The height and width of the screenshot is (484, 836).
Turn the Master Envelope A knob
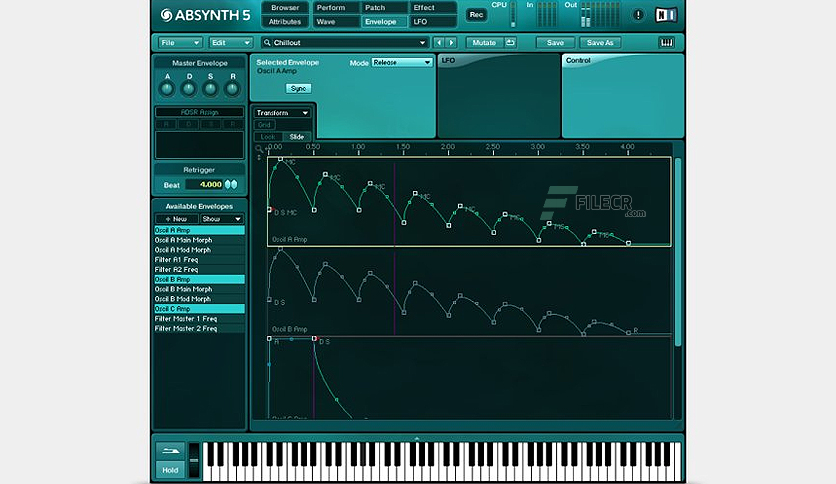167,89
